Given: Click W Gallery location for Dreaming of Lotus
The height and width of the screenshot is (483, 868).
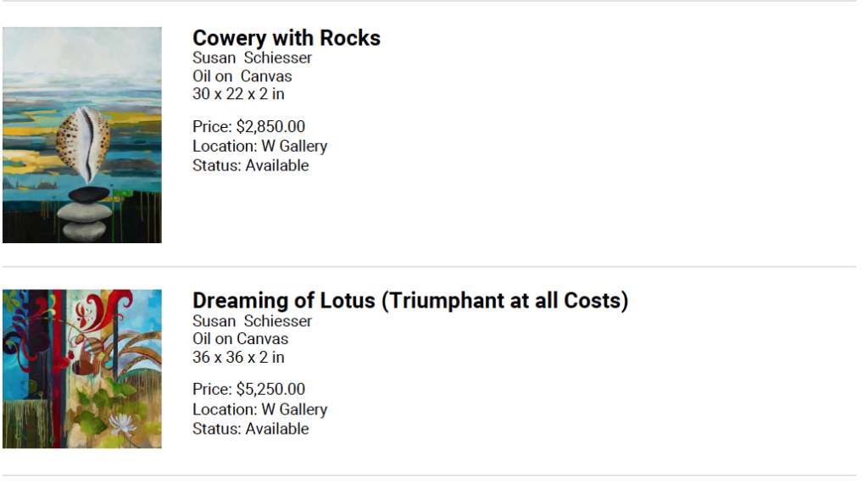Looking at the screenshot, I should click(294, 410).
